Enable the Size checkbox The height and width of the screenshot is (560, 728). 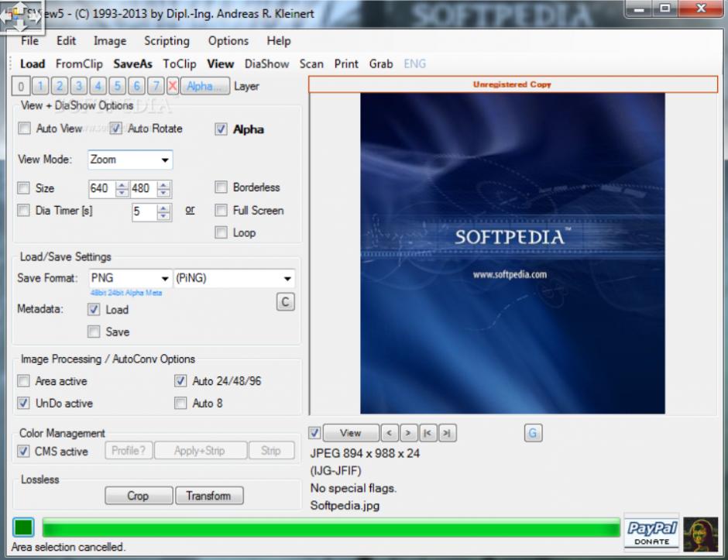point(23,188)
